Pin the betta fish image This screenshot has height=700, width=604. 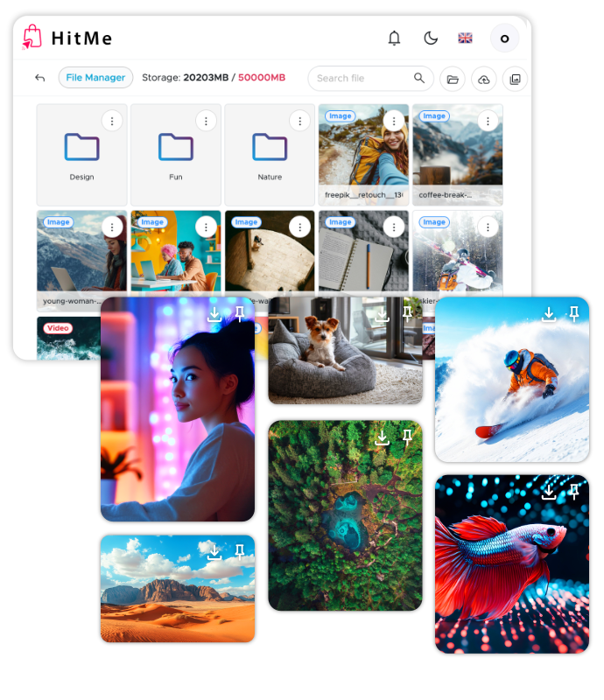pyautogui.click(x=574, y=492)
